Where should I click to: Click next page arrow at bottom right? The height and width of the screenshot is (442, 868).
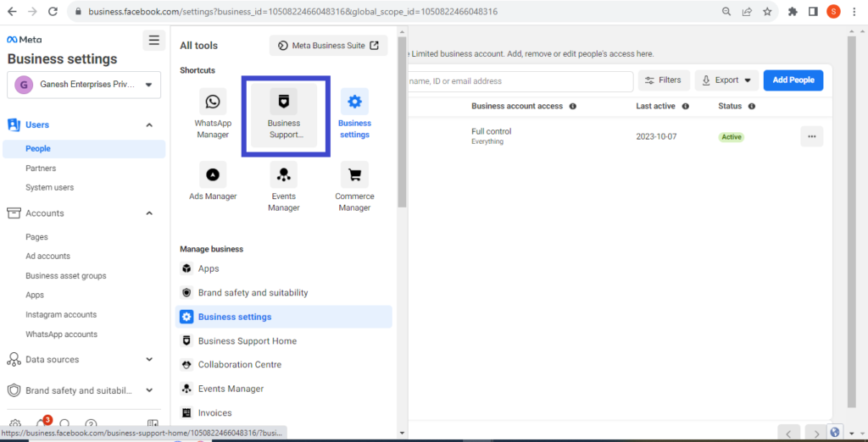point(815,434)
